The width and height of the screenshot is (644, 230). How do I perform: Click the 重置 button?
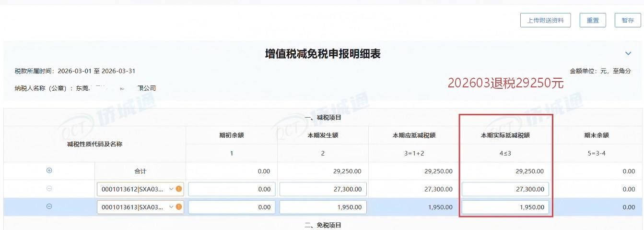tap(592, 20)
